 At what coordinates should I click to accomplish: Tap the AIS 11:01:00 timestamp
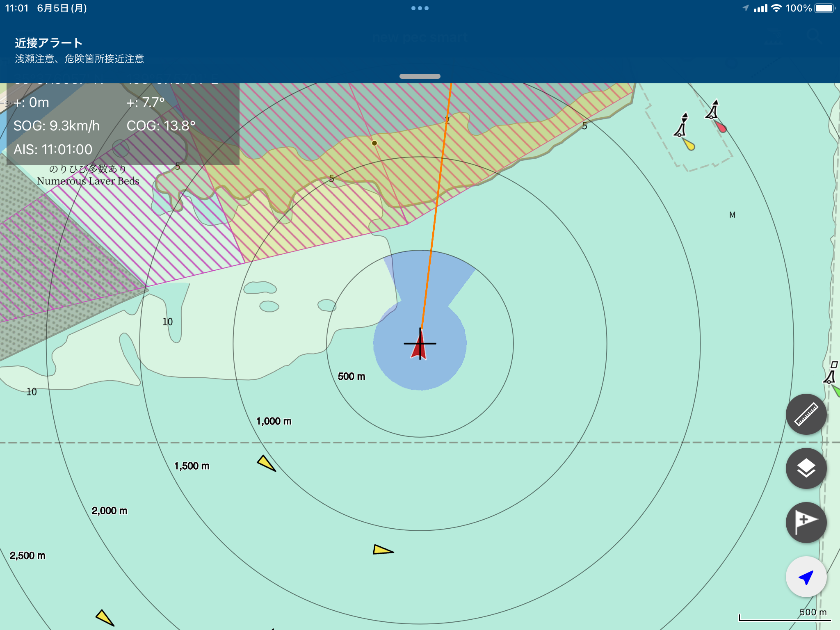[x=53, y=150]
